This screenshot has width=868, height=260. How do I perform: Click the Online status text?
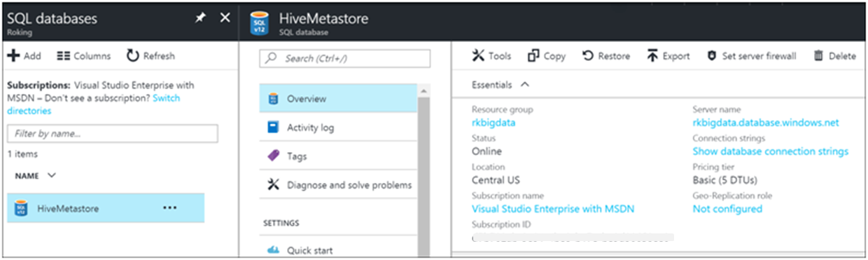(486, 151)
